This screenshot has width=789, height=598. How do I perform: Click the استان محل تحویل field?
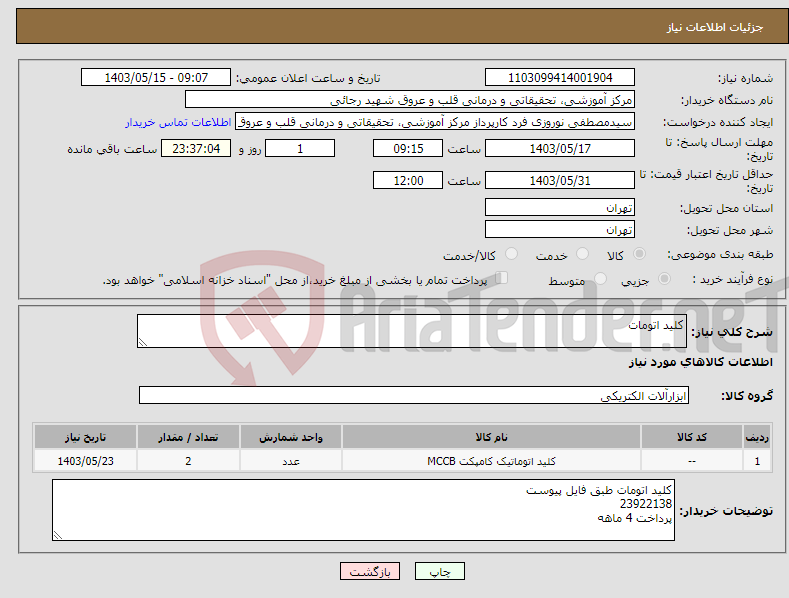[560, 207]
